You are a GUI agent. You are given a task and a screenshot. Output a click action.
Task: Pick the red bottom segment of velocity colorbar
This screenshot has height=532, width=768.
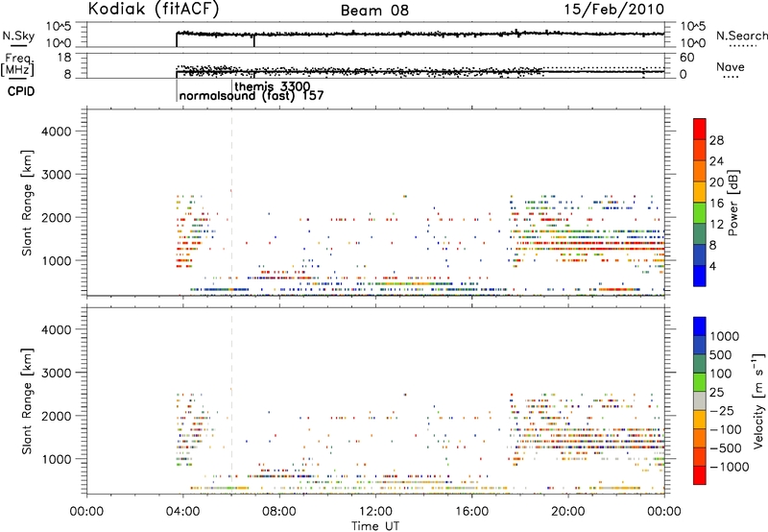click(700, 475)
